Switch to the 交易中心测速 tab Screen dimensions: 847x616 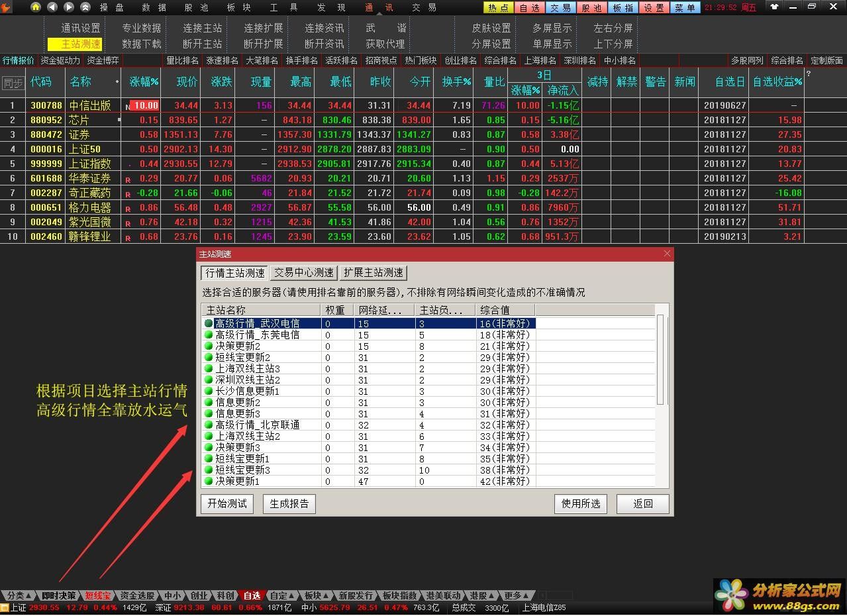pyautogui.click(x=304, y=273)
